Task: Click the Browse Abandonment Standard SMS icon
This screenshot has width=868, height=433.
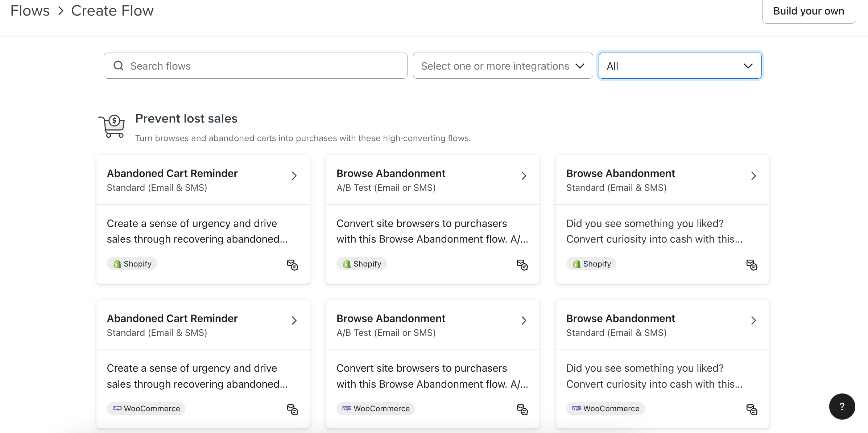Action: pyautogui.click(x=755, y=267)
